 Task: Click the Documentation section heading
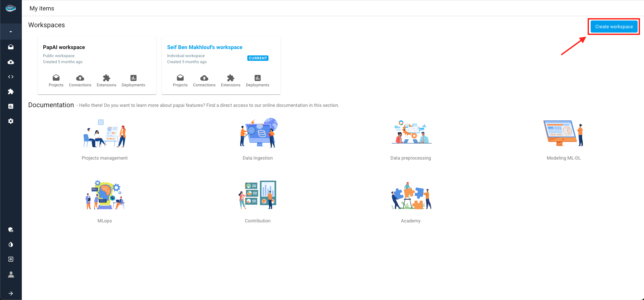tap(51, 105)
